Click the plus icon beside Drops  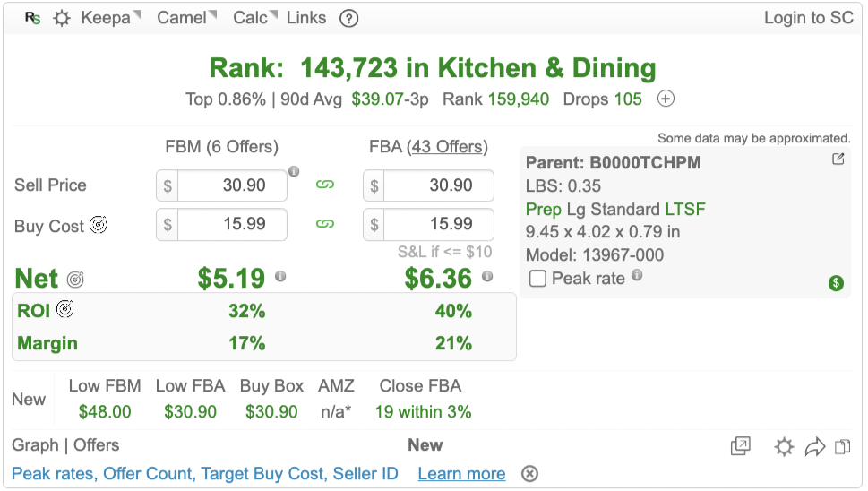(666, 99)
